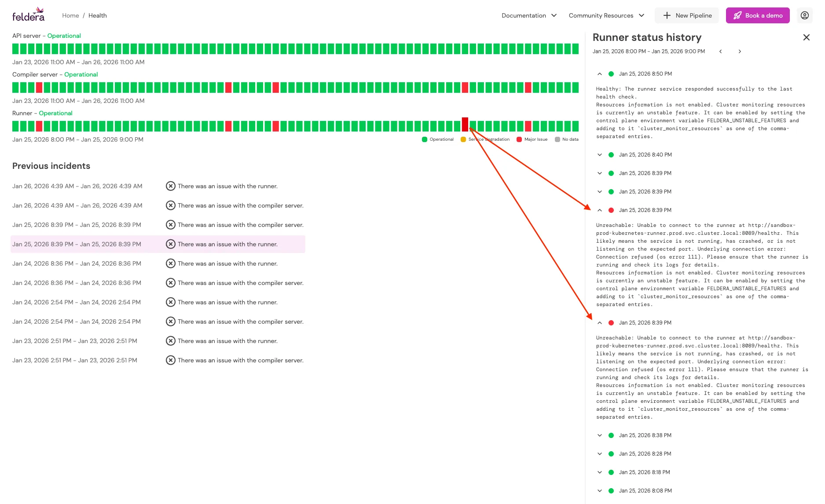Viewport: 825px width, 504px height.
Task: Open the Community Resources dropdown
Action: tap(606, 15)
